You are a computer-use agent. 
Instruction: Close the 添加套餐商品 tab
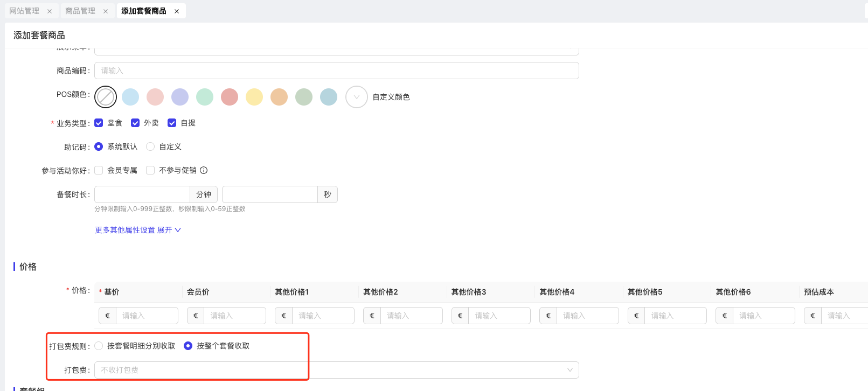(x=177, y=11)
